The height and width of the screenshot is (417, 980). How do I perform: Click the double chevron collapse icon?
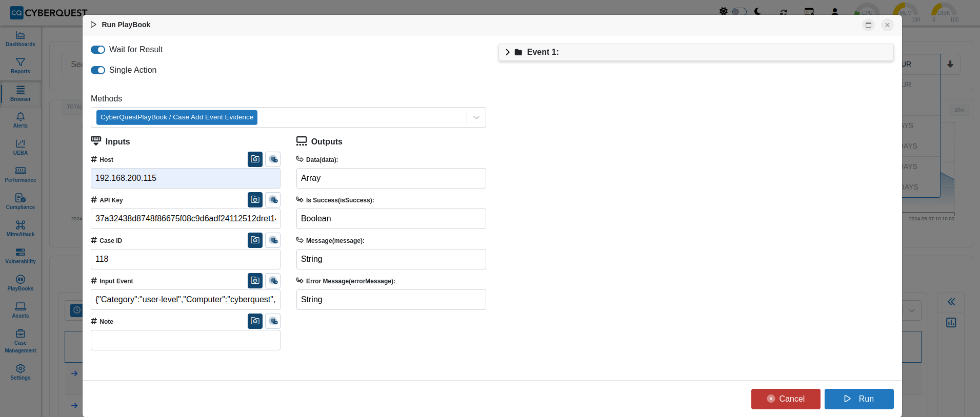[x=951, y=302]
